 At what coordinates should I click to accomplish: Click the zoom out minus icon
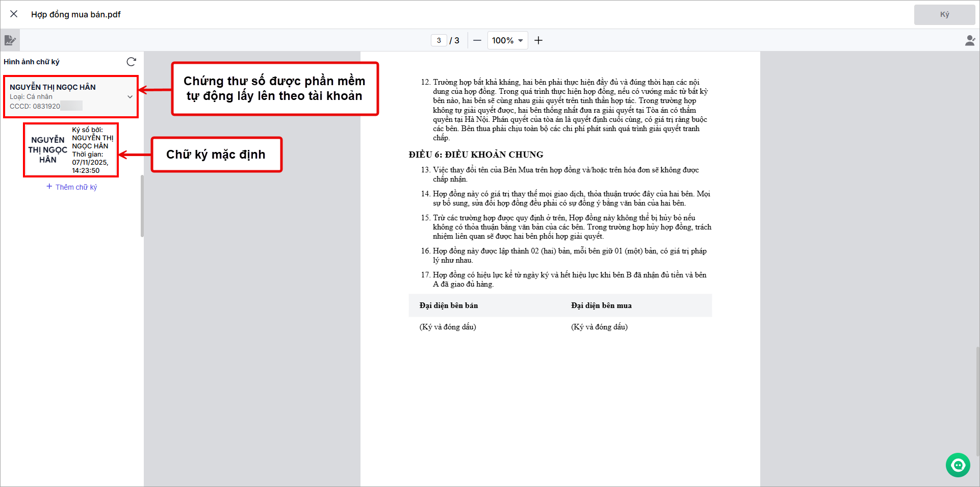[x=477, y=40]
